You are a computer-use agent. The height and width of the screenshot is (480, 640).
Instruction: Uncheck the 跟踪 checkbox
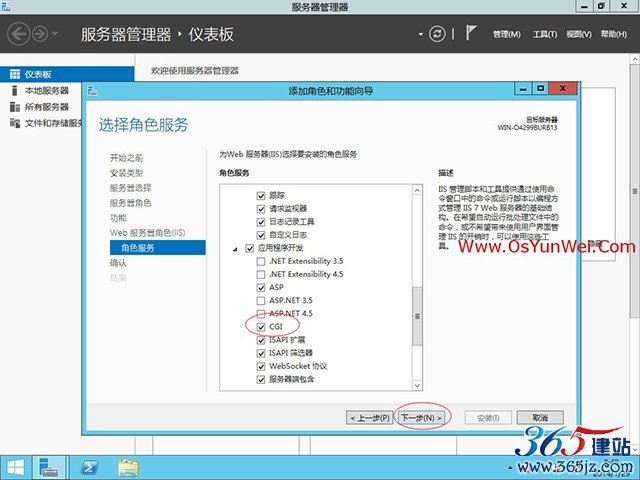click(x=261, y=196)
